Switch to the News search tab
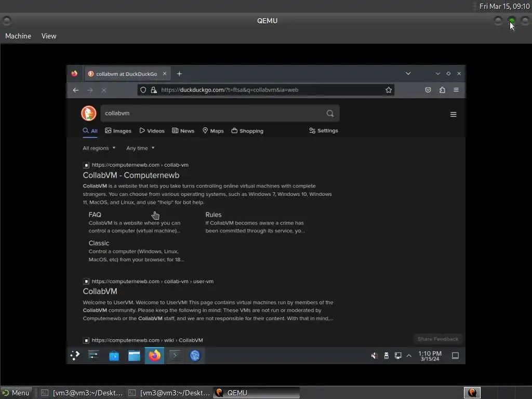The width and height of the screenshot is (532, 399). pos(183,130)
